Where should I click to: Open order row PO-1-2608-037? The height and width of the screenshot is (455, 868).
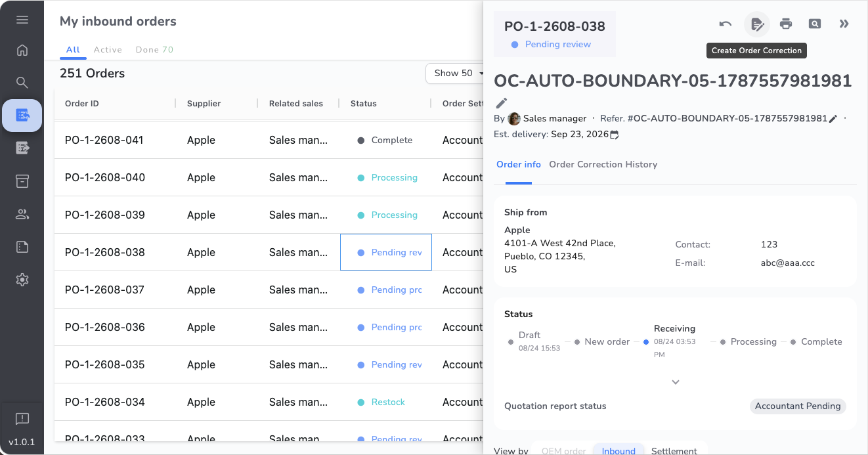point(269,290)
